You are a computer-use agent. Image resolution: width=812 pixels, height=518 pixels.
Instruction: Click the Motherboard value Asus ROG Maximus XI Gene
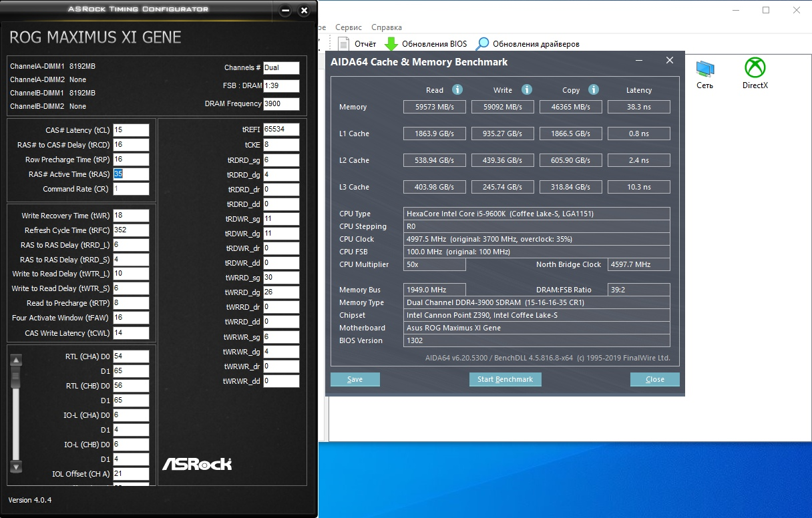(x=538, y=328)
